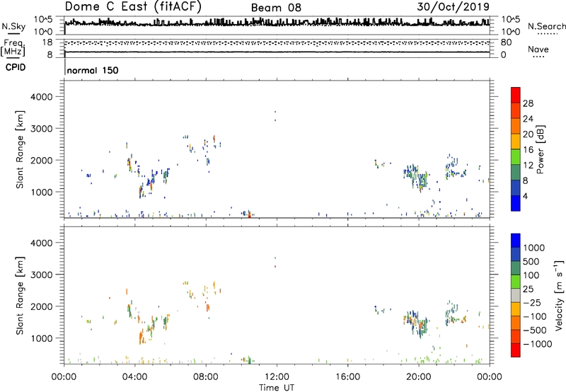Pick the gray −25 to 25 Velocity segment
The image size is (566, 392).
tap(516, 295)
